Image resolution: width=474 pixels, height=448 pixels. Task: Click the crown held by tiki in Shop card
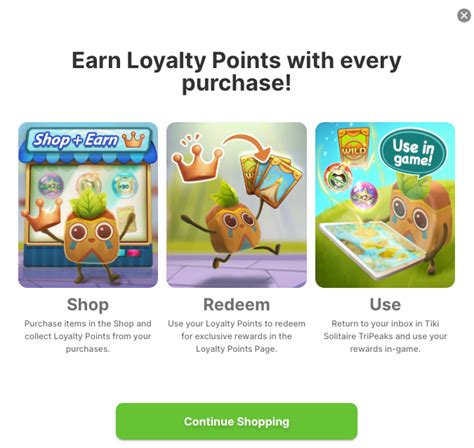pos(43,214)
